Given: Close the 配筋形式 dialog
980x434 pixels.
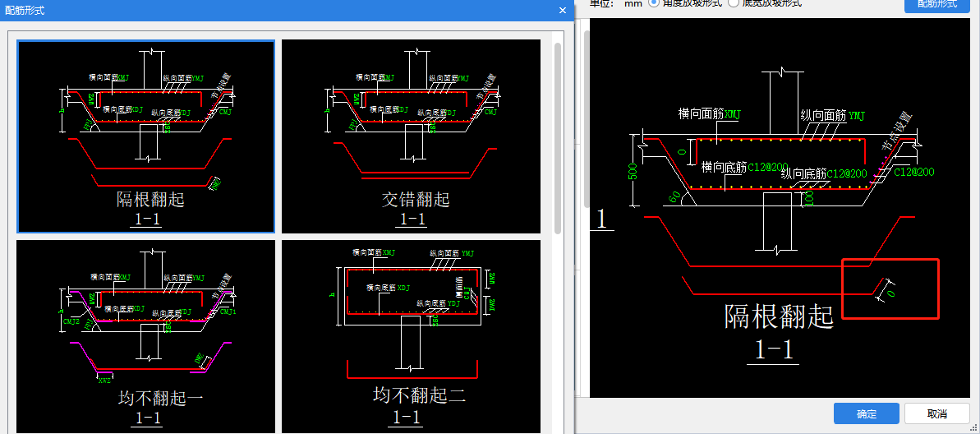Looking at the screenshot, I should 563,11.
